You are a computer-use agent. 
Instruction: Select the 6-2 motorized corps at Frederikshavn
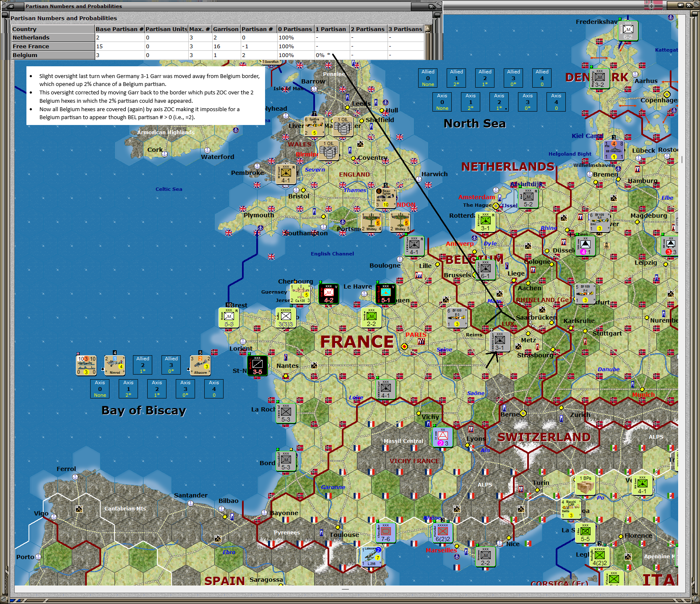(x=628, y=31)
